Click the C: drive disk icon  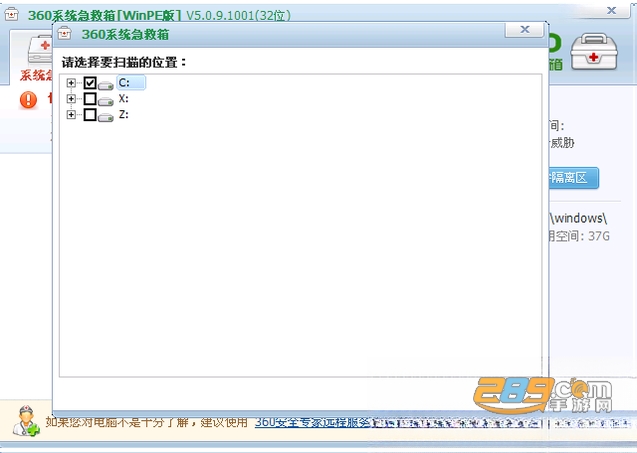[106, 86]
